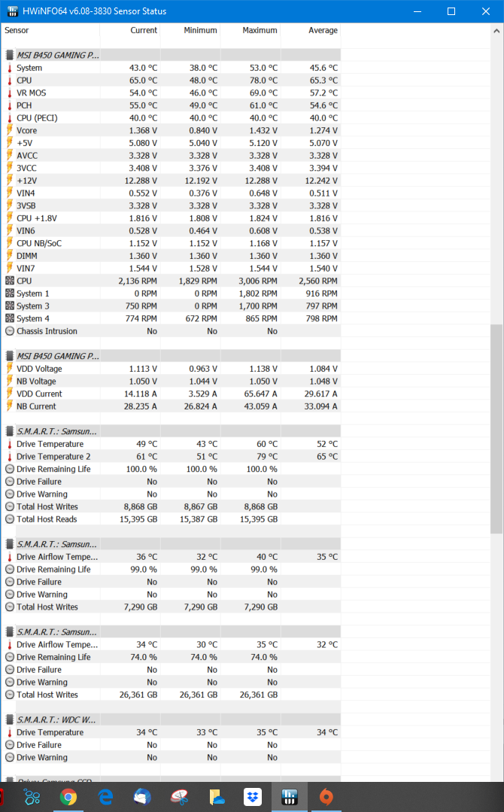This screenshot has height=812, width=504.
Task: Launch the Snipping Tool from the taskbar
Action: (x=179, y=796)
